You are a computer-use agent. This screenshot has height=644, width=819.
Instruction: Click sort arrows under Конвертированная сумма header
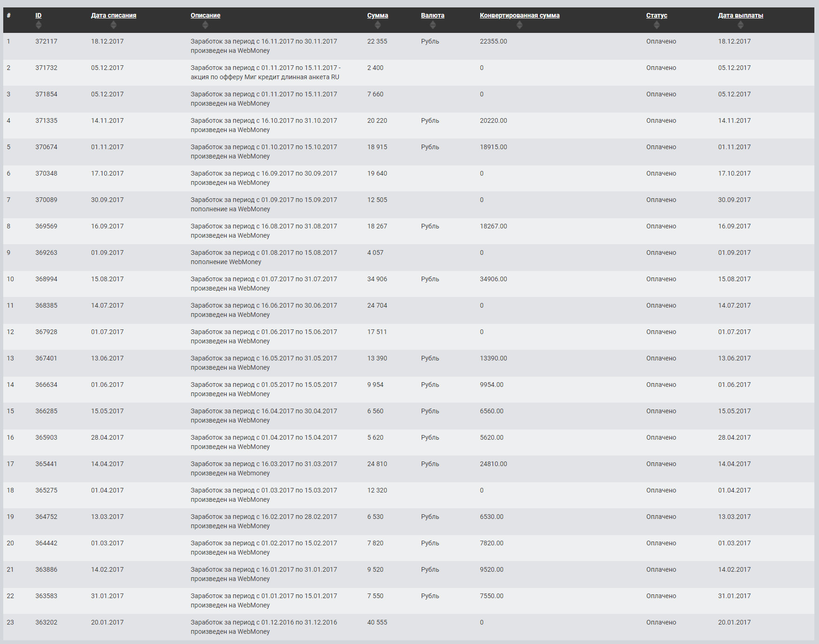pyautogui.click(x=520, y=25)
